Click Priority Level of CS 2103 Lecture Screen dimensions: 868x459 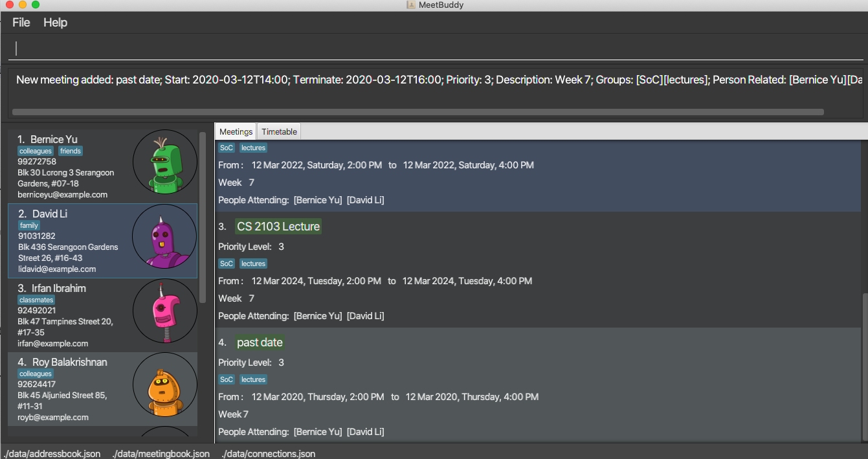coord(251,247)
